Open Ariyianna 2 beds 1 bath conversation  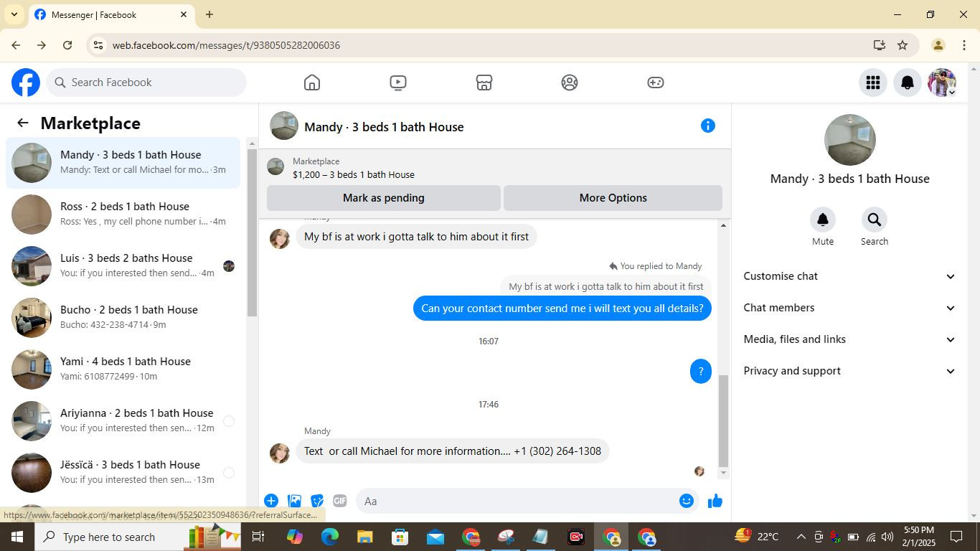[123, 421]
